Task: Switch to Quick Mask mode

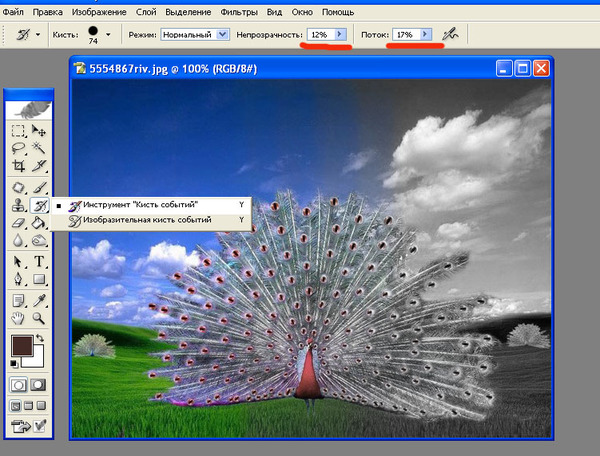Action: click(x=38, y=385)
